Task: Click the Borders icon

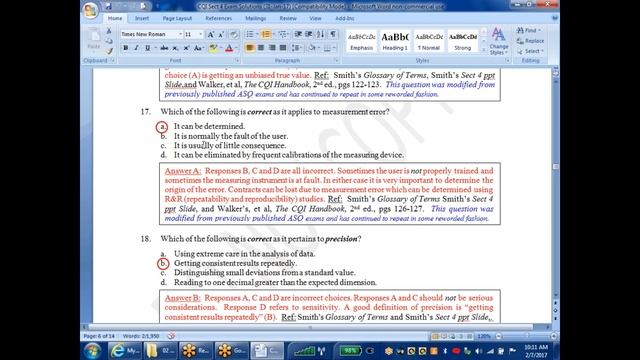Action: (x=327, y=48)
